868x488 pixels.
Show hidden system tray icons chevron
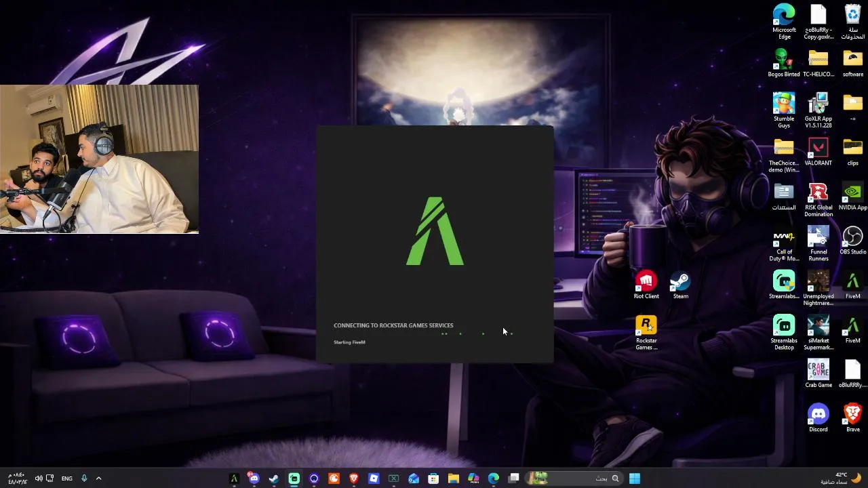tap(98, 479)
